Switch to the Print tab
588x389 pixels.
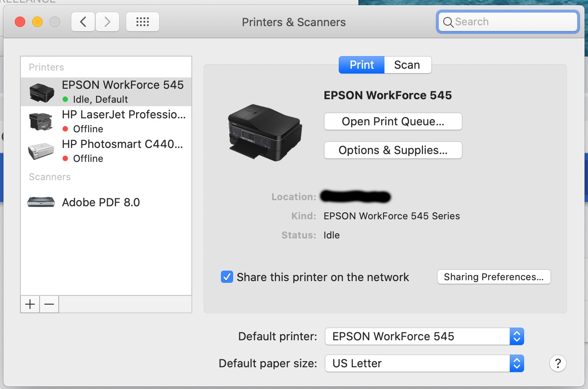pyautogui.click(x=362, y=65)
